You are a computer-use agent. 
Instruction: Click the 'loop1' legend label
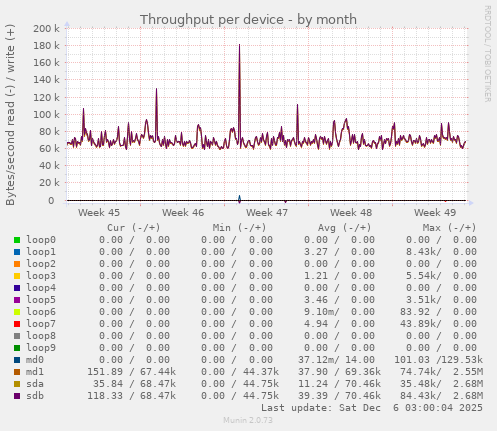tap(41, 252)
